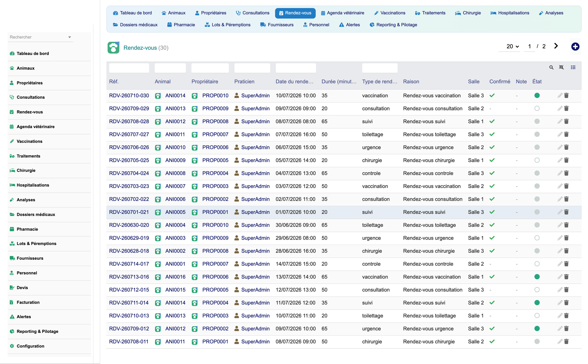Sort by Salle column header
Viewport: 588px width, 364px height.
(473, 82)
